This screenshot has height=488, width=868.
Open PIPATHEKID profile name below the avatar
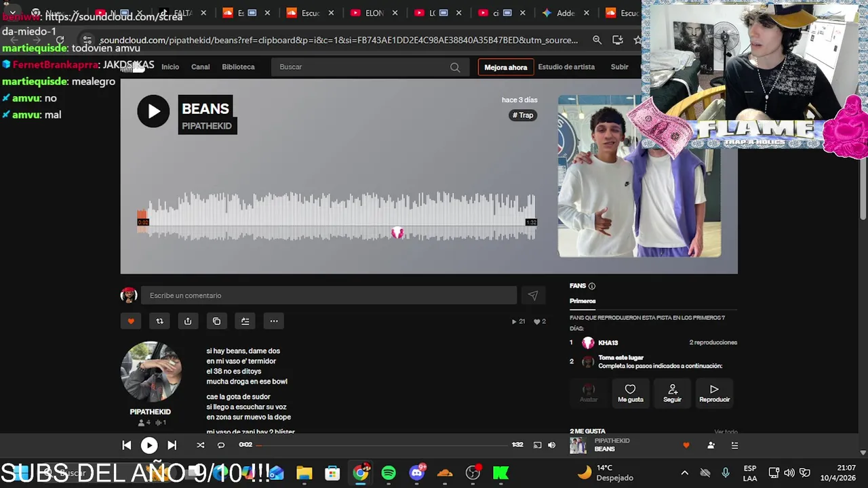point(151,412)
